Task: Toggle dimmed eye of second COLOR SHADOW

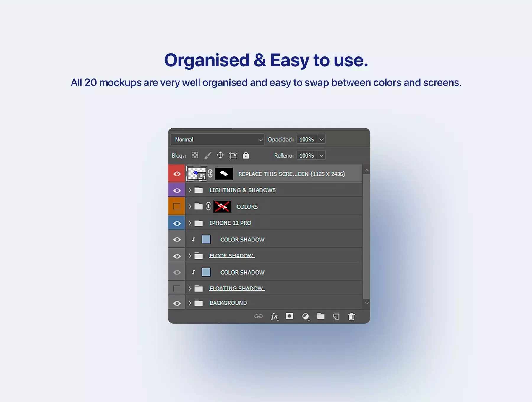Action: [x=177, y=272]
